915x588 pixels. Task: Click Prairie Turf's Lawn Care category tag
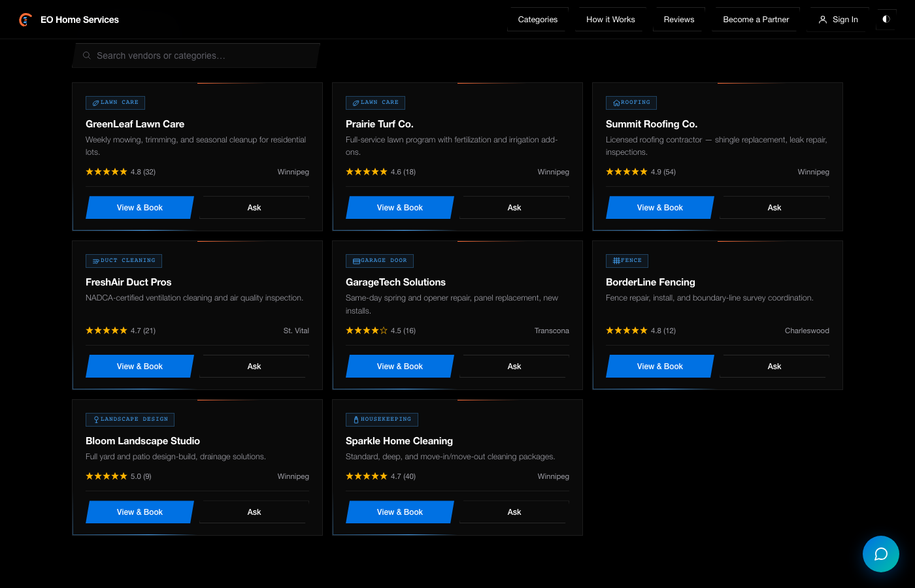pos(375,103)
